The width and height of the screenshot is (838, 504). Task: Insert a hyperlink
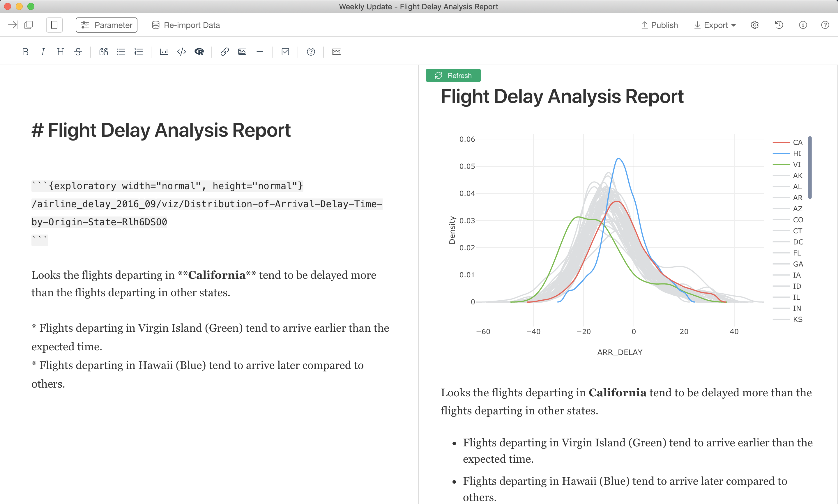(224, 52)
